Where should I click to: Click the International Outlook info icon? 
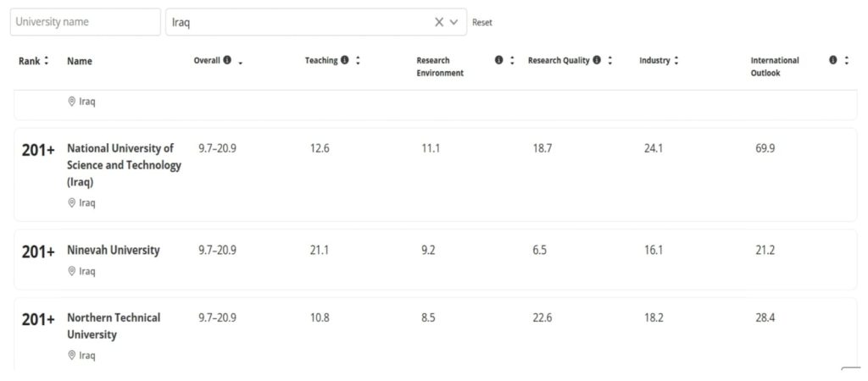[833, 60]
